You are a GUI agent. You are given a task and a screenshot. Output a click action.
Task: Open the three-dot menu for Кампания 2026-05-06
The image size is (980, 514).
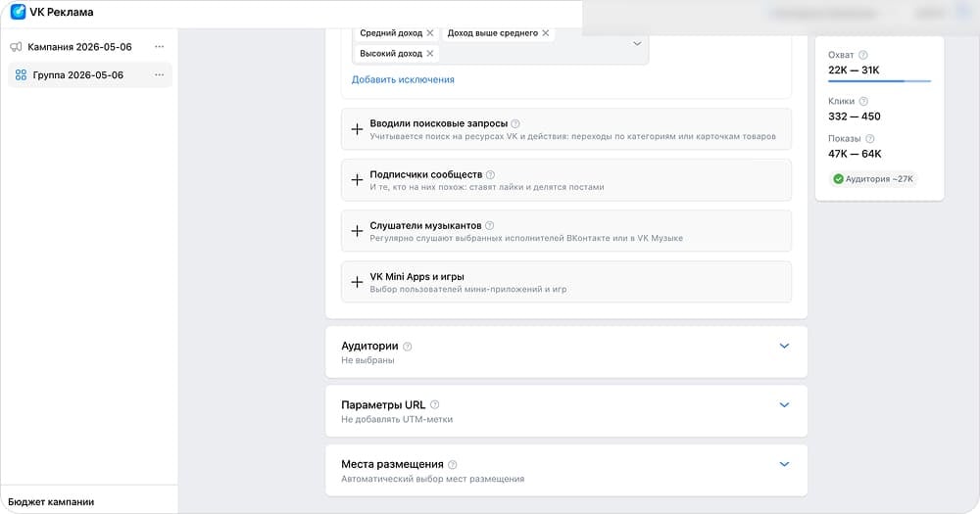coord(160,47)
